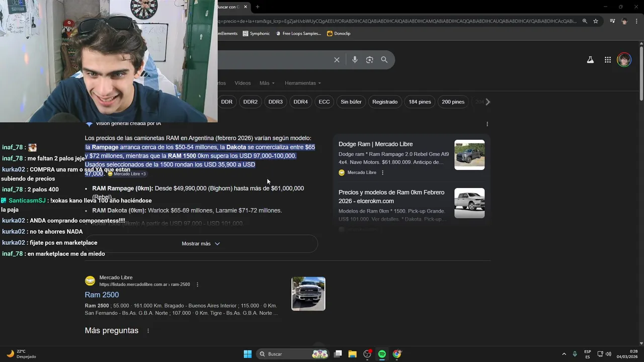Image resolution: width=644 pixels, height=362 pixels.
Task: Open more options beside mercadolibre URL
Action: (x=197, y=285)
